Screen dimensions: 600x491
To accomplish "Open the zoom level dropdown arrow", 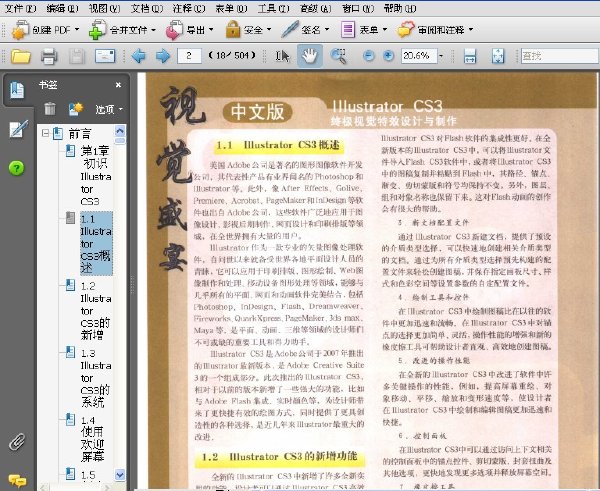I will pyautogui.click(x=441, y=56).
